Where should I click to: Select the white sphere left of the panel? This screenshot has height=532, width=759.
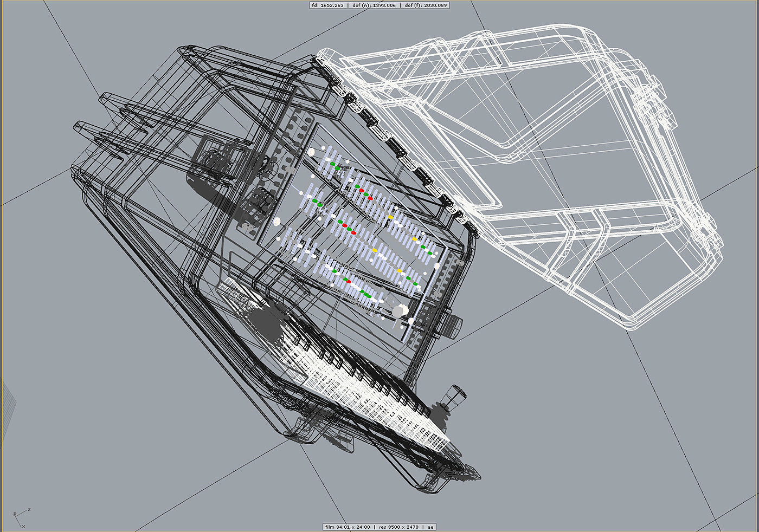[x=278, y=222]
